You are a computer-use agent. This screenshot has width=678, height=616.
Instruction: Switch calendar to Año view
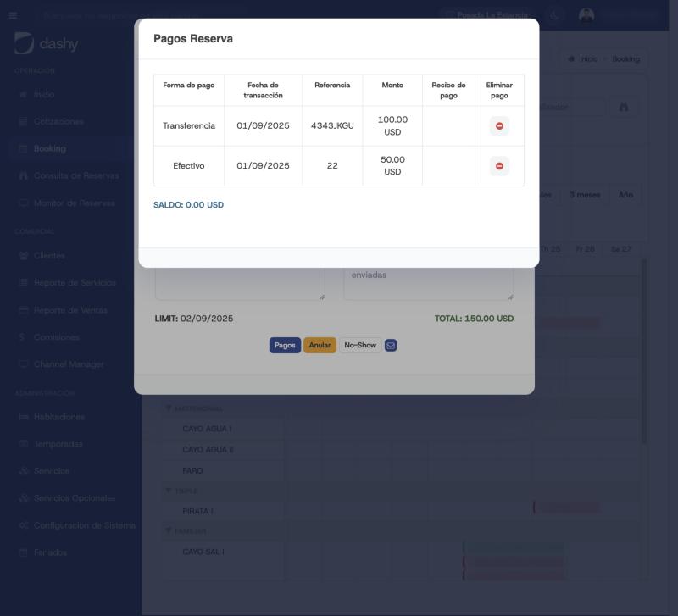(x=625, y=195)
